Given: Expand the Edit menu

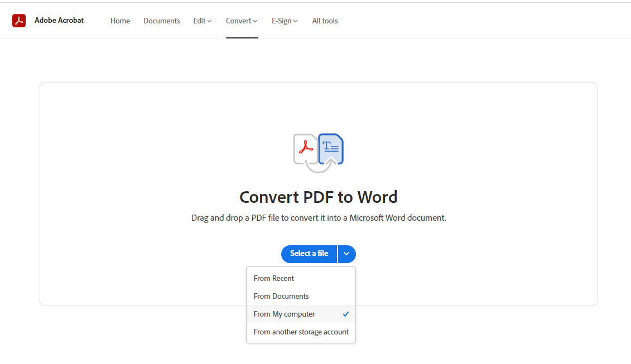Looking at the screenshot, I should pyautogui.click(x=203, y=21).
